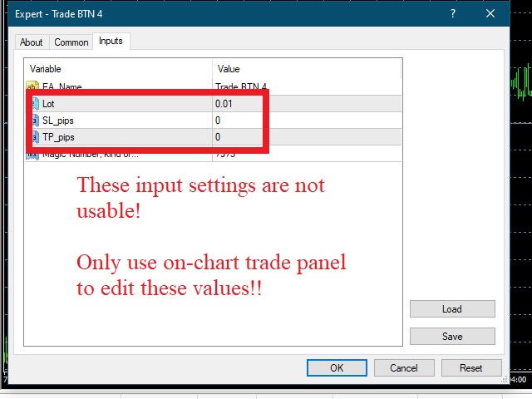Load a saved inputs set
This screenshot has width=532, height=399.
click(452, 308)
